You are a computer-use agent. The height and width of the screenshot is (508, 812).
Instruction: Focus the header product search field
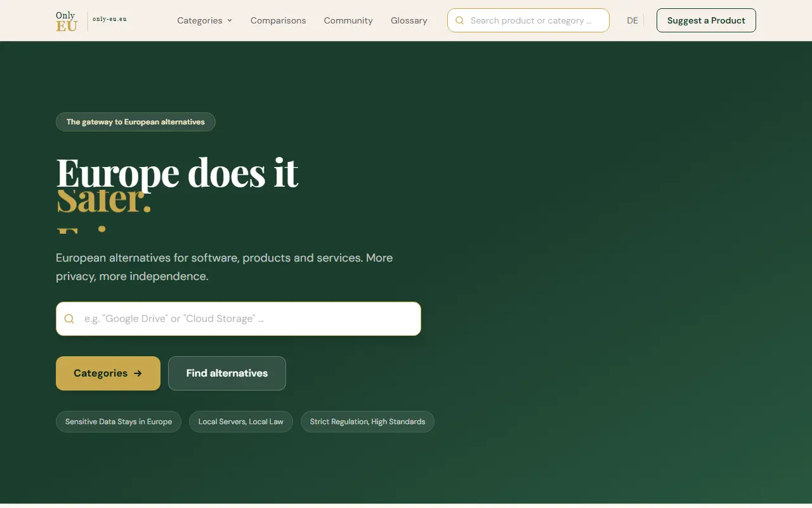528,20
